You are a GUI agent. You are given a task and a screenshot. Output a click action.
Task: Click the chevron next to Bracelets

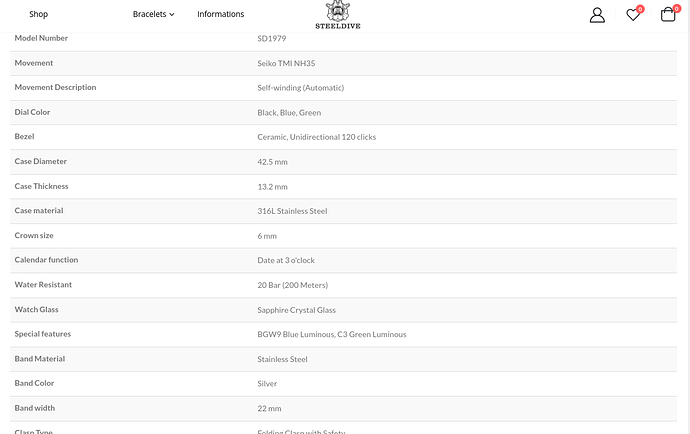172,15
